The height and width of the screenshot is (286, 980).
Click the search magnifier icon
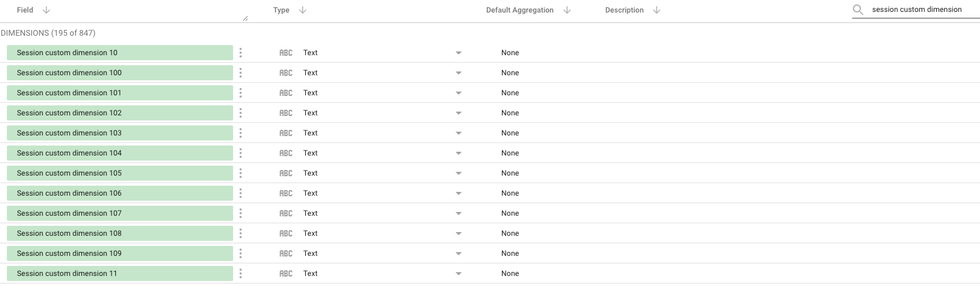(x=858, y=10)
